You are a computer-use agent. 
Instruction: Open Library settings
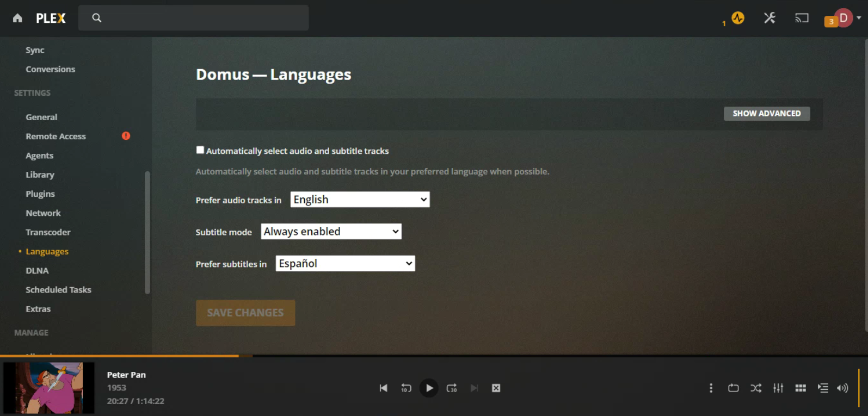pos(40,175)
